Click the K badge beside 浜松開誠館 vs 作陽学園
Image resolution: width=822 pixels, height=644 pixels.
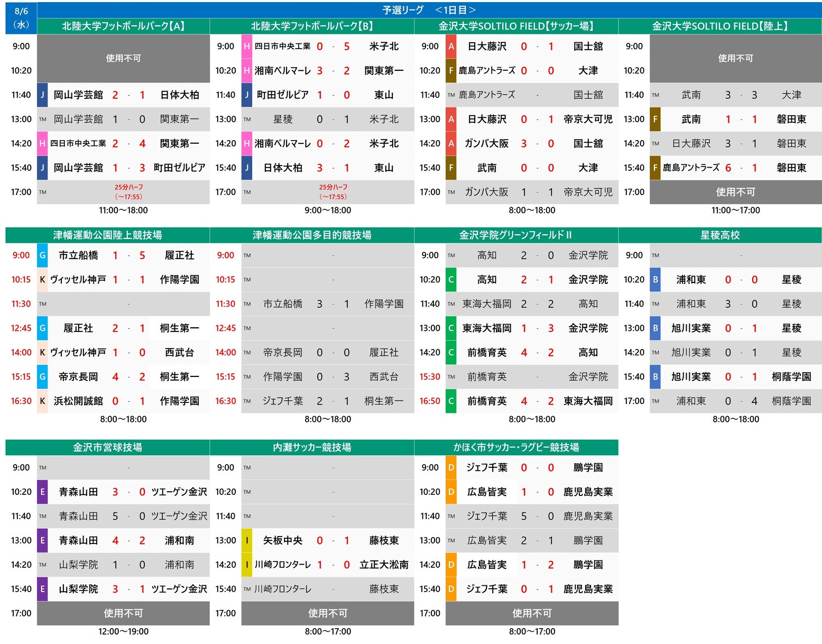[x=42, y=401]
